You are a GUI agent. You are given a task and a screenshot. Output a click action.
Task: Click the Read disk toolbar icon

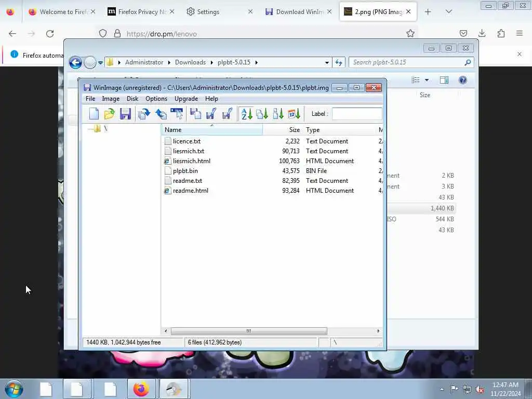click(x=195, y=114)
